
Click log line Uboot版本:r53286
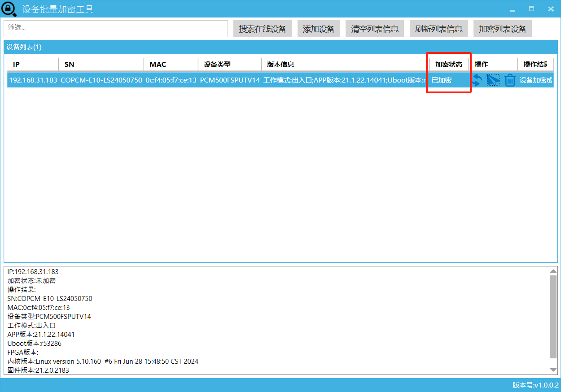coord(35,344)
